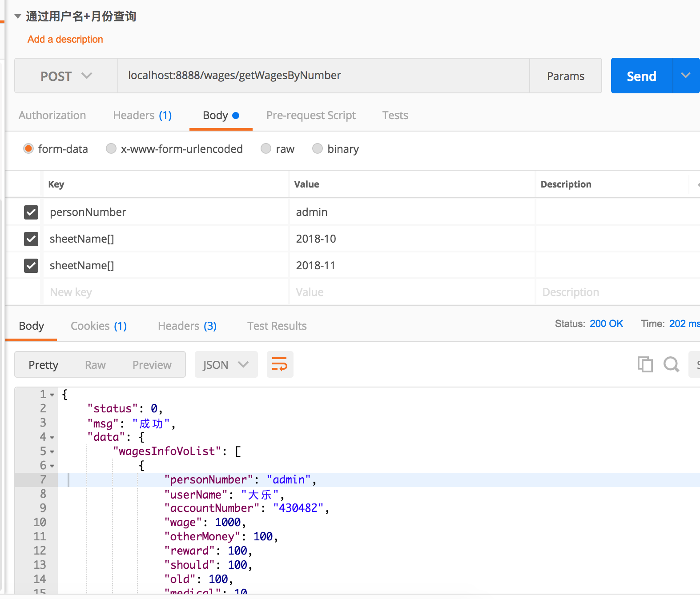Uncheck the sheetName[] 2018-11 row
The image size is (700, 599).
click(x=31, y=265)
